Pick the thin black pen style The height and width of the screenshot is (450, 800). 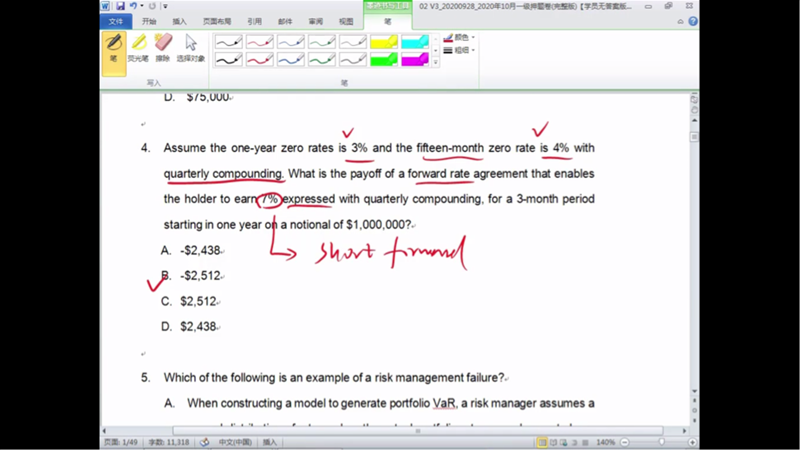(228, 42)
